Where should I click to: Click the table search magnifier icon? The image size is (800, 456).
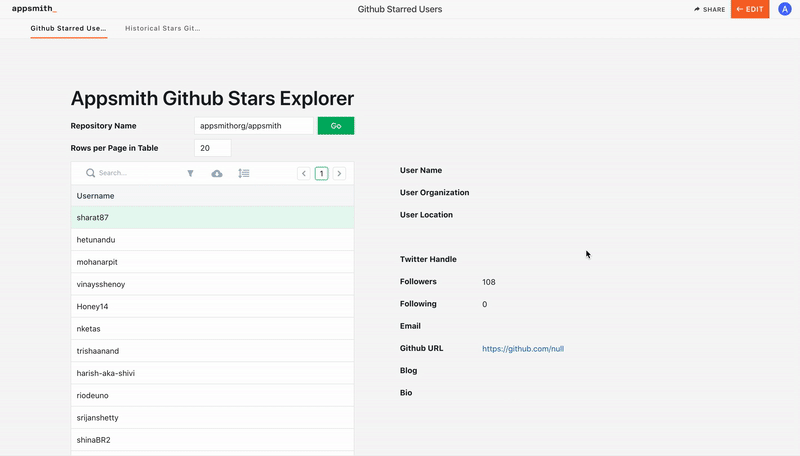(x=90, y=173)
